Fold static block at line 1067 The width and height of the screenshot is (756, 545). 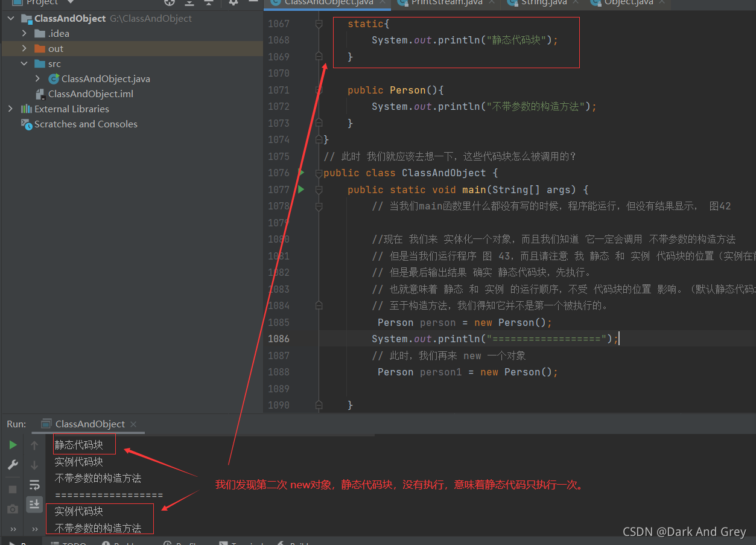coord(319,24)
